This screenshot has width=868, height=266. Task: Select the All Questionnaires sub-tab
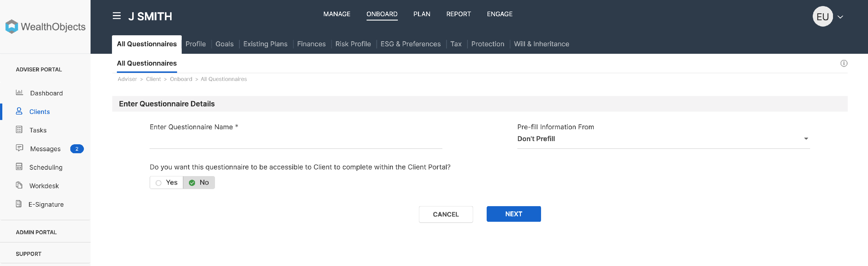click(147, 63)
